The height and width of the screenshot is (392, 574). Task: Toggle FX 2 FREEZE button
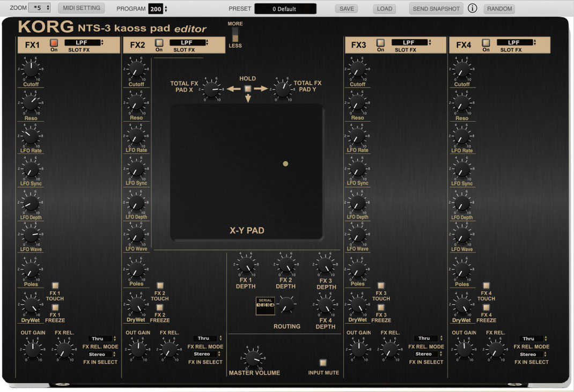160,307
